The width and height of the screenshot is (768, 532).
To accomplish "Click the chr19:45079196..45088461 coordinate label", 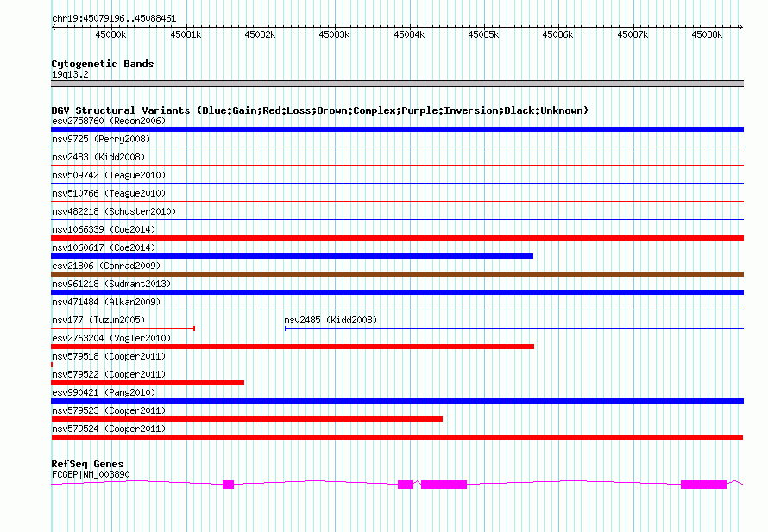I will coord(114,19).
